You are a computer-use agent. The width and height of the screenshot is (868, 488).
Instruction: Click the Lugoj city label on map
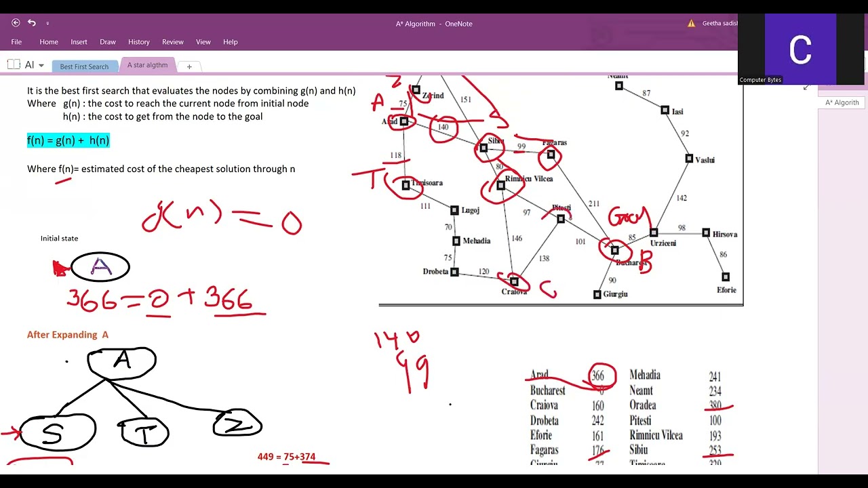tap(471, 210)
